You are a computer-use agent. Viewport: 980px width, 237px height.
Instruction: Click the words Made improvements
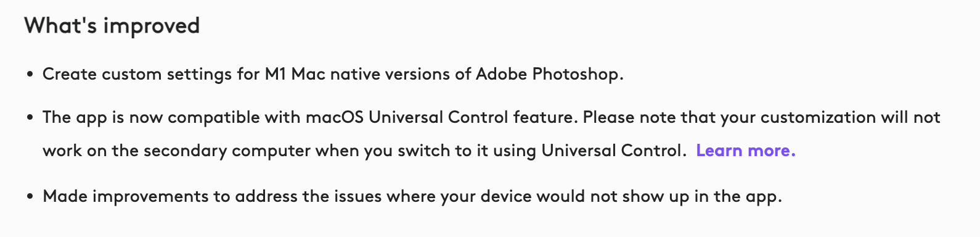click(x=126, y=197)
